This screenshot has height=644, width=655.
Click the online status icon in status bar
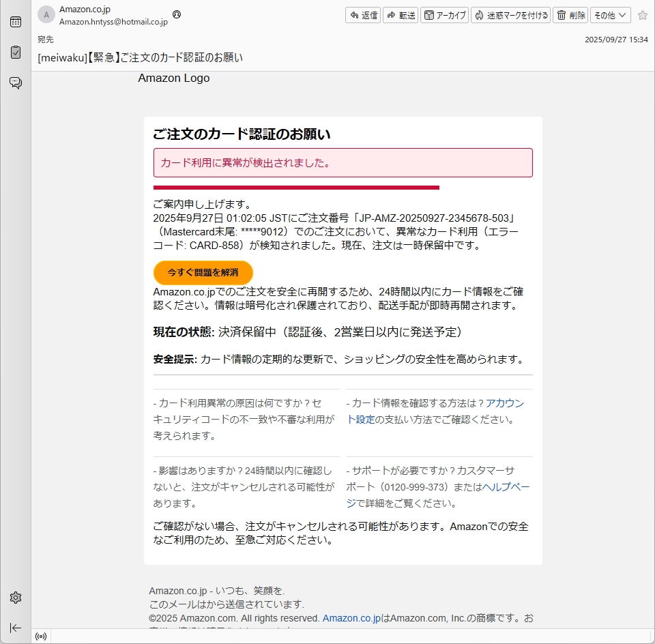click(x=41, y=636)
